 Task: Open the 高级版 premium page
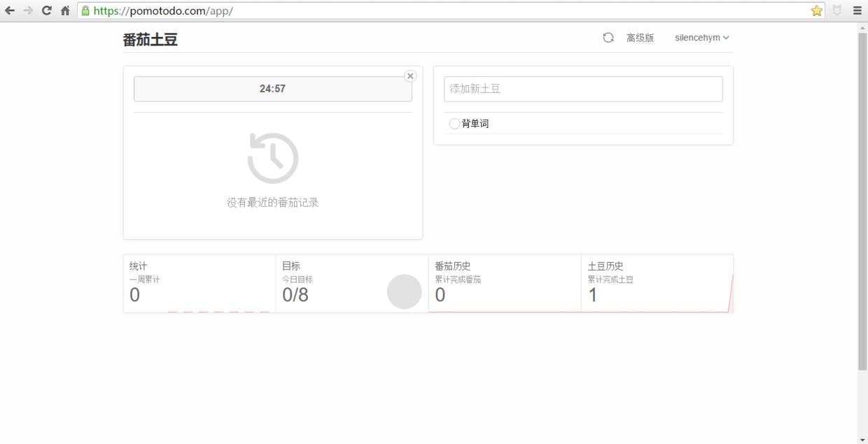click(x=640, y=37)
